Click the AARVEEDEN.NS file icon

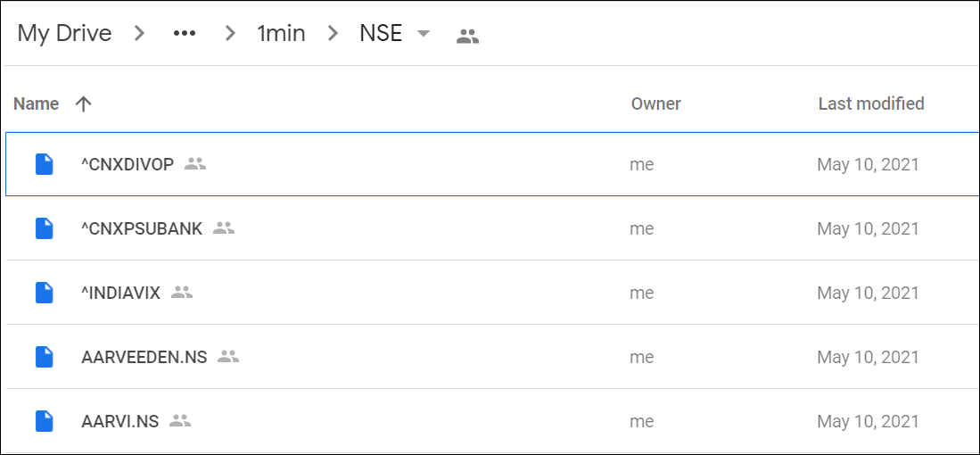[45, 357]
